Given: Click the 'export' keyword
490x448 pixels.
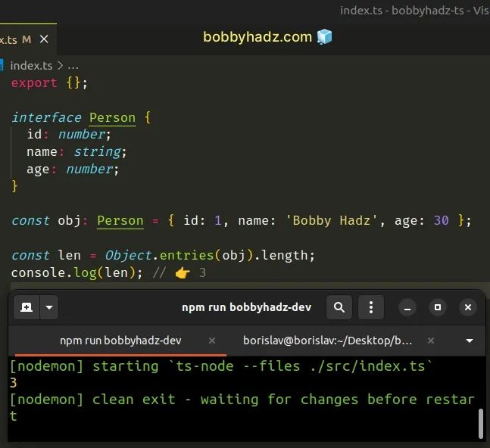Looking at the screenshot, I should 34,83.
